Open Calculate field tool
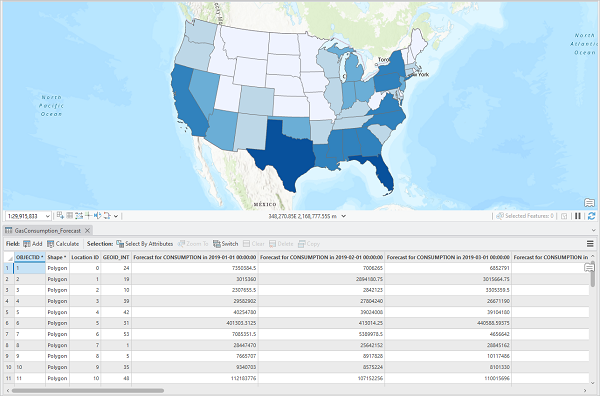Viewport: 600px width, 396px height. [x=63, y=244]
